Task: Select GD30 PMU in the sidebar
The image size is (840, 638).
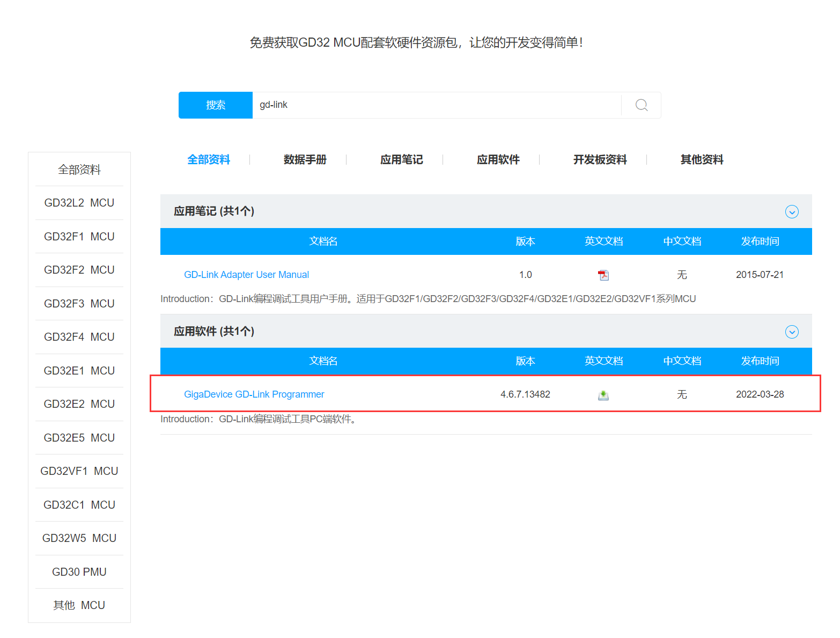Action: pyautogui.click(x=79, y=572)
